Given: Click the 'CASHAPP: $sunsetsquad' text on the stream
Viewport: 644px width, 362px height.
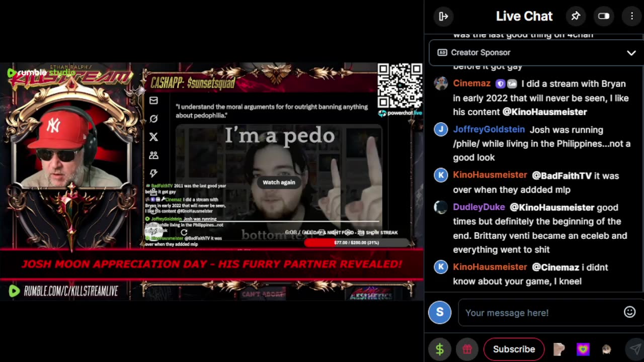Looking at the screenshot, I should (x=193, y=83).
